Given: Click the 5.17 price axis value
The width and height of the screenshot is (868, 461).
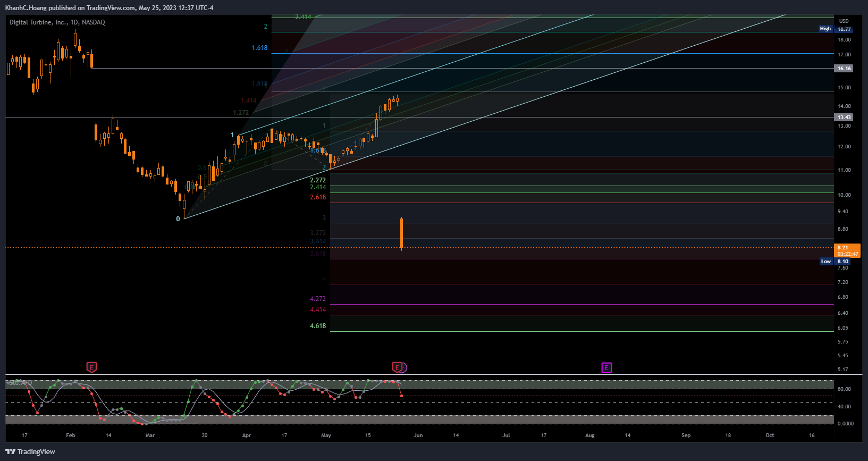Looking at the screenshot, I should 843,369.
